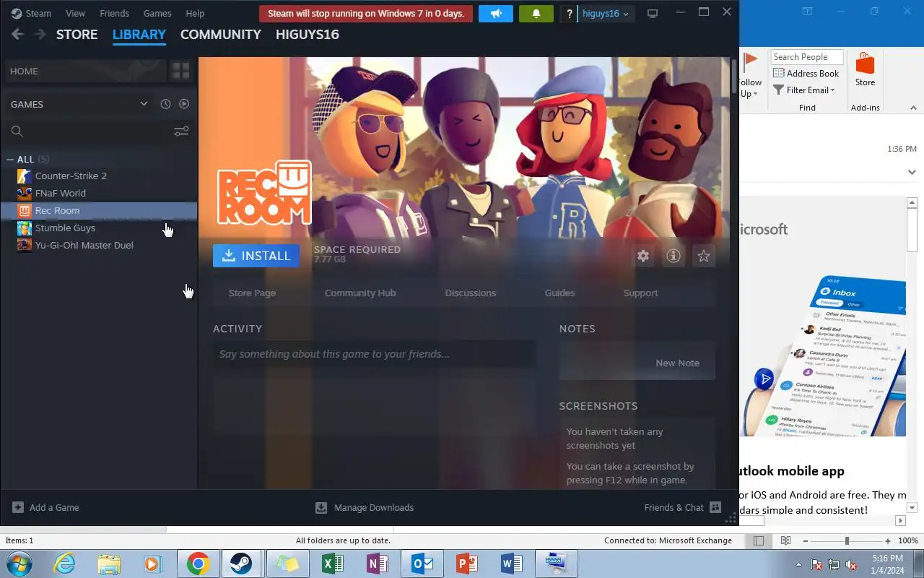Switch to the COMMUNITY tab
This screenshot has width=924, height=578.
coord(220,35)
